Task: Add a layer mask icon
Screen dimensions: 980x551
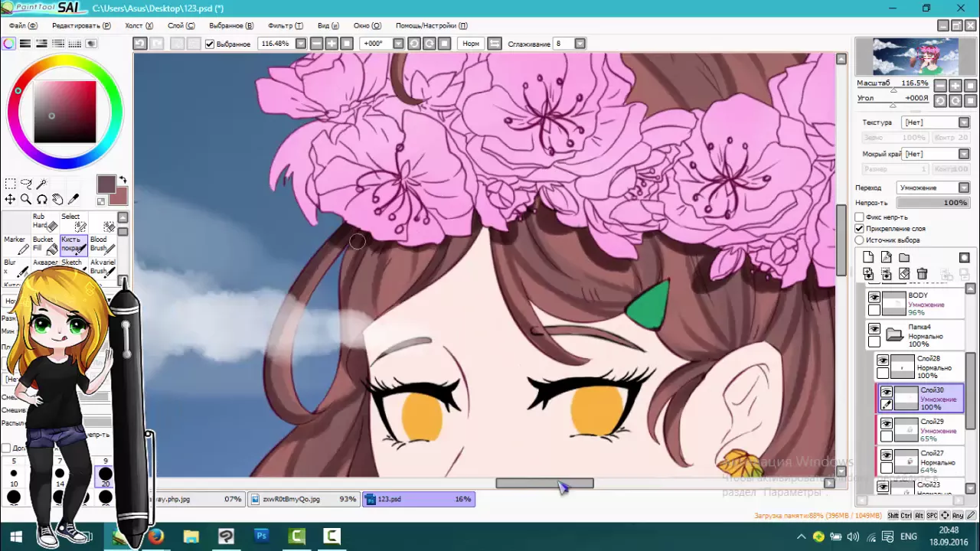Action: (964, 258)
